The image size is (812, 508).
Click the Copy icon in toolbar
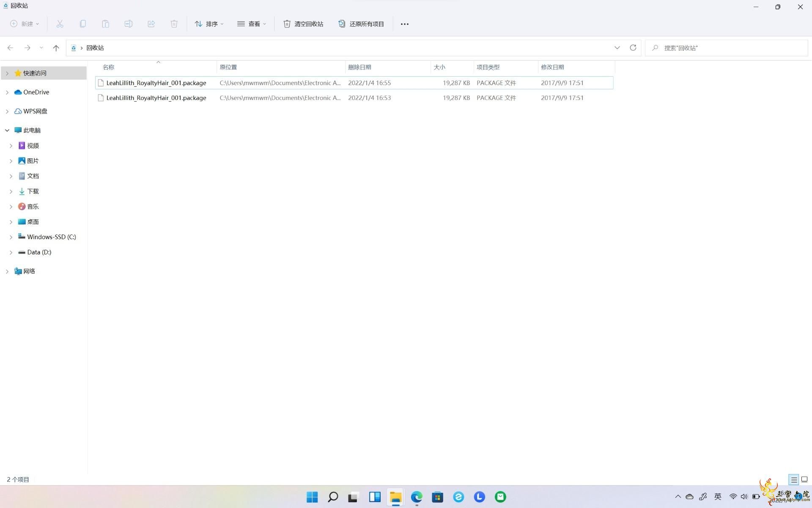click(82, 24)
